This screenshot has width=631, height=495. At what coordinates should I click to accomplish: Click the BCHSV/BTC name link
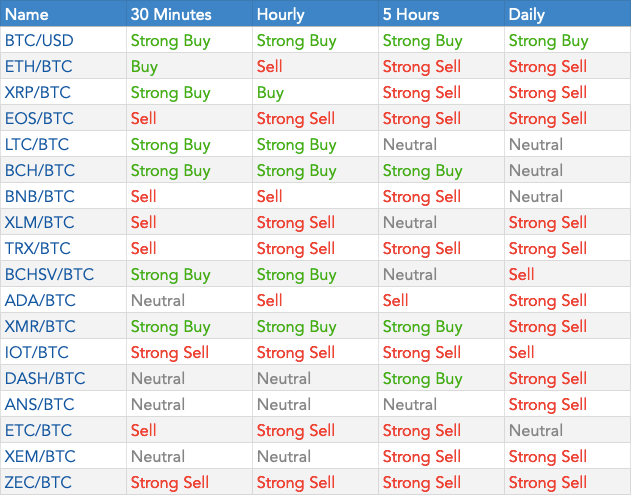(49, 274)
